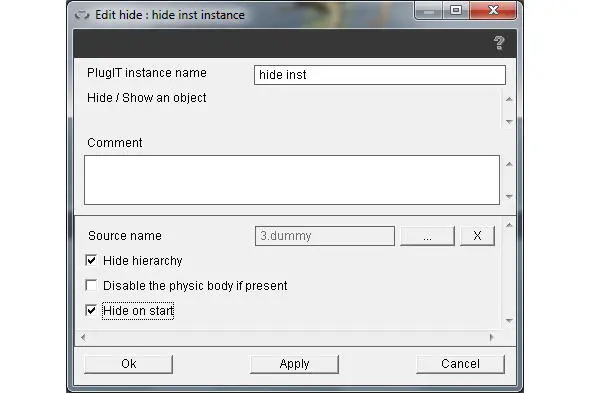This screenshot has height=393, width=591.
Task: Click the 'Hide / Show an object' description text
Action: click(x=147, y=98)
